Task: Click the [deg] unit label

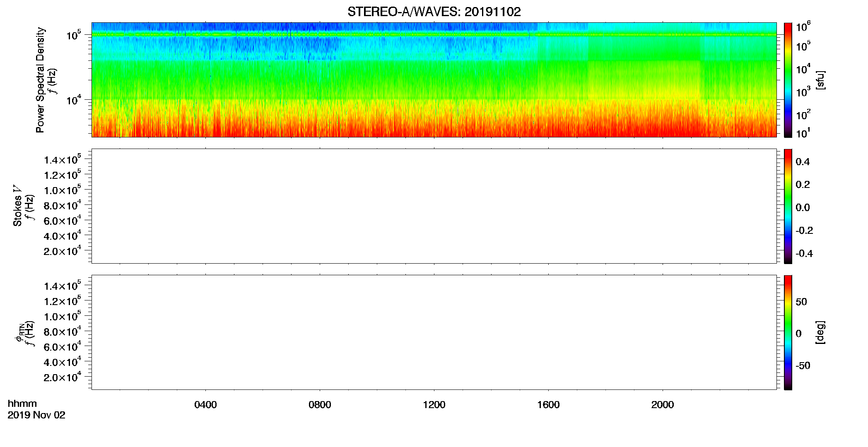Action: click(820, 332)
